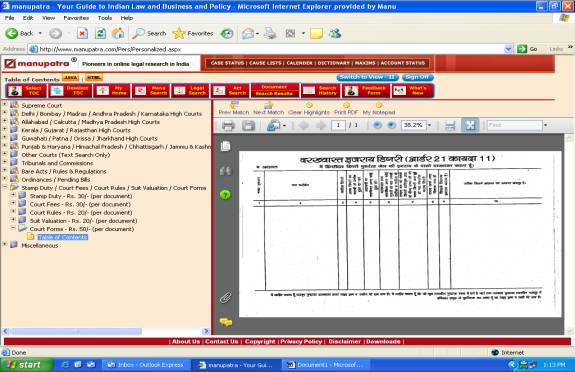Image resolution: width=575 pixels, height=372 pixels.
Task: Click the fit full page icon
Action: (470, 125)
